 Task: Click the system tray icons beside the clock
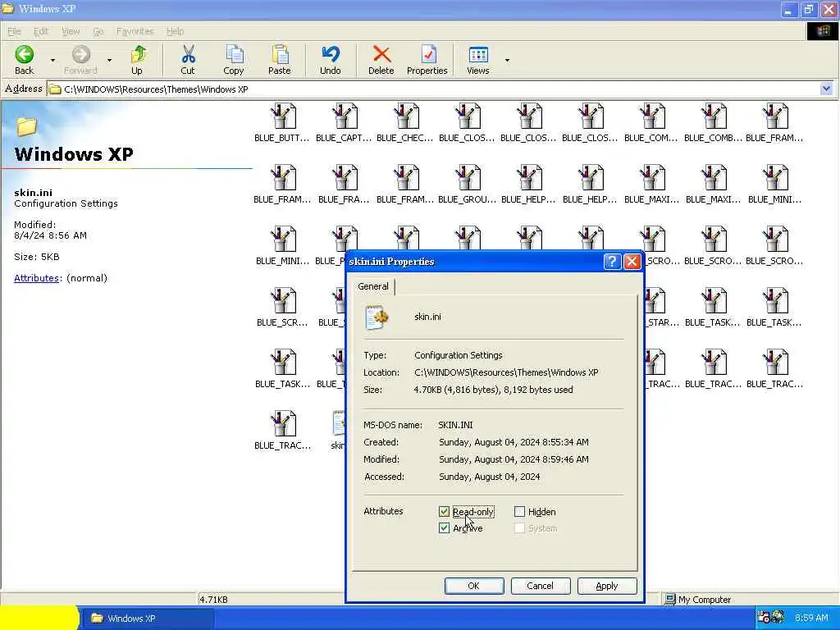(x=771, y=618)
